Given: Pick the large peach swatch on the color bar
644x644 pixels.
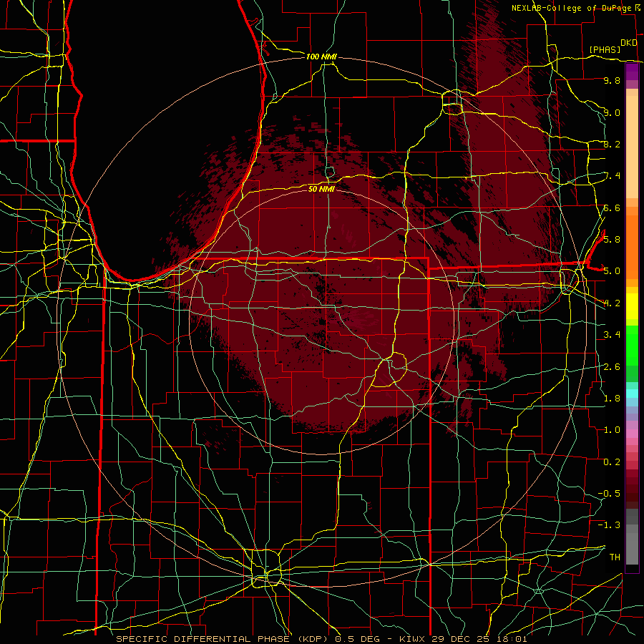Looking at the screenshot, I should pyautogui.click(x=632, y=147).
